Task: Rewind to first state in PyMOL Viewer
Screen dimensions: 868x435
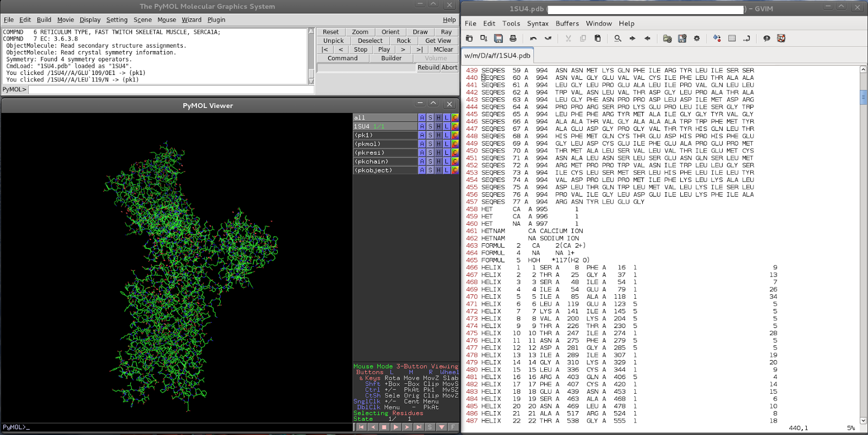Action: point(361,427)
